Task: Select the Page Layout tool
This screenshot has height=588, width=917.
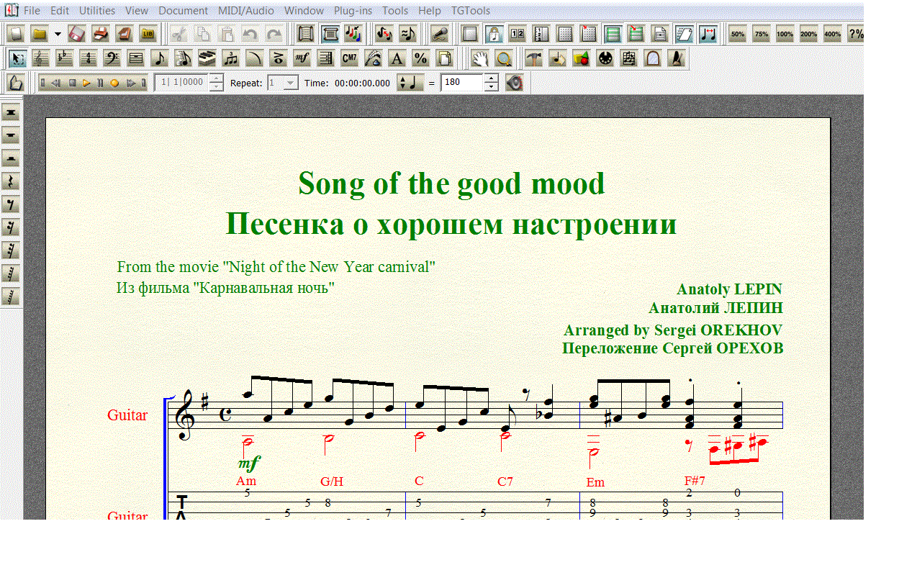Action: [x=444, y=58]
